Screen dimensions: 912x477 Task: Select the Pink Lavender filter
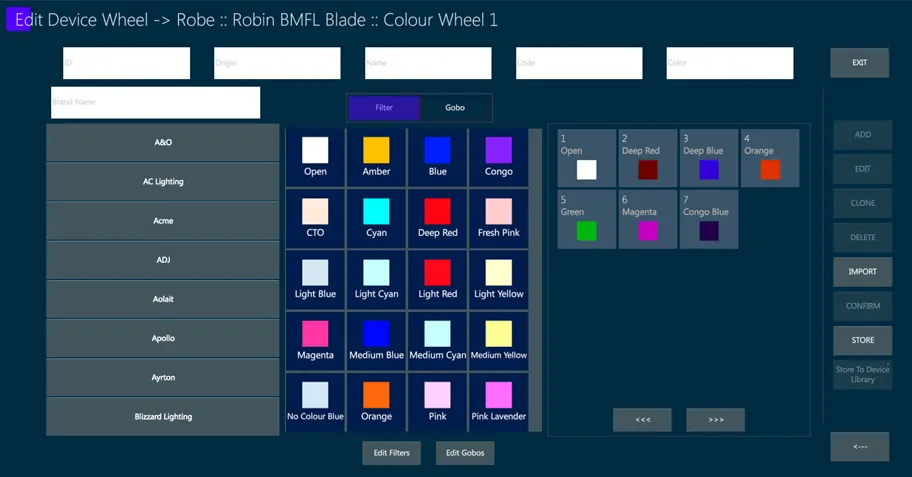[498, 402]
